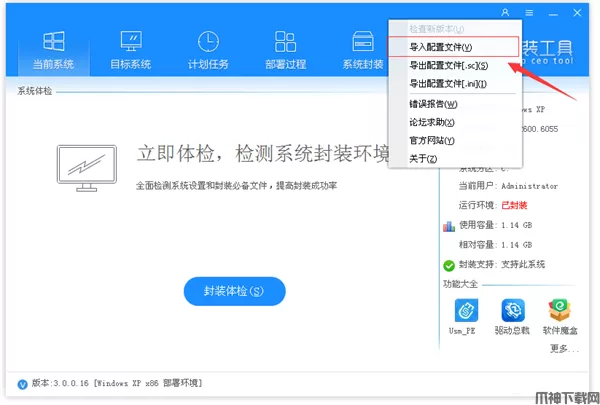Click the disk usage bar chart icon

449,226
